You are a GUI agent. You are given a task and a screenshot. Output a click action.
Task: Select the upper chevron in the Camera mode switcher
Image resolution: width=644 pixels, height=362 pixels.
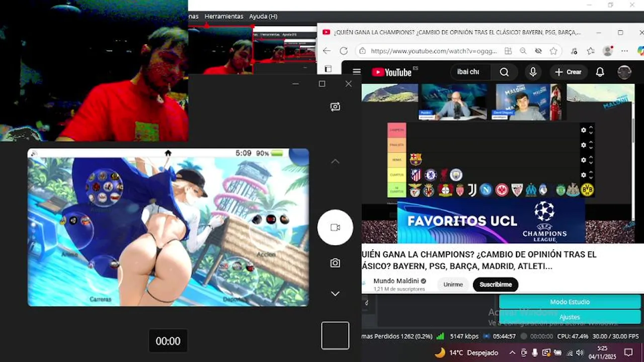click(x=335, y=161)
